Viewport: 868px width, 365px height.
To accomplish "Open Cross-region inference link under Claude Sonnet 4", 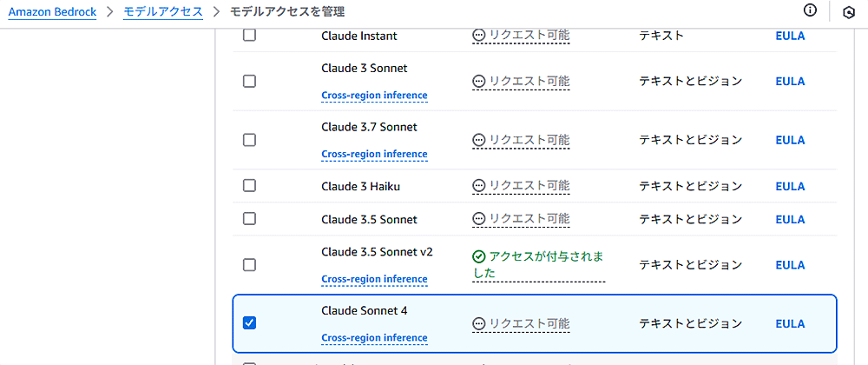I will tap(374, 338).
